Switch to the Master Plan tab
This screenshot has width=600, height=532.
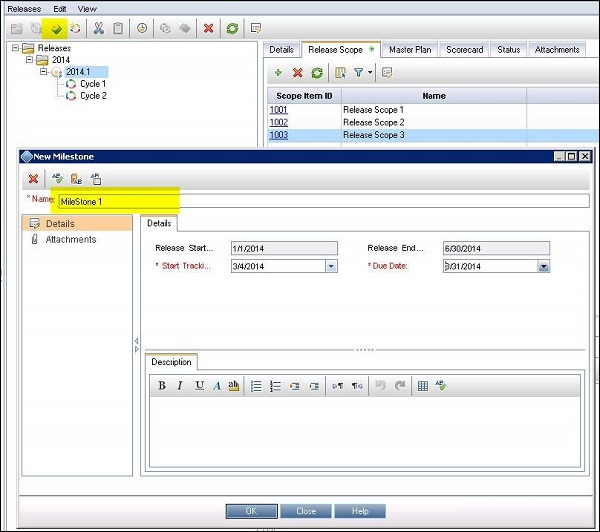pyautogui.click(x=409, y=49)
